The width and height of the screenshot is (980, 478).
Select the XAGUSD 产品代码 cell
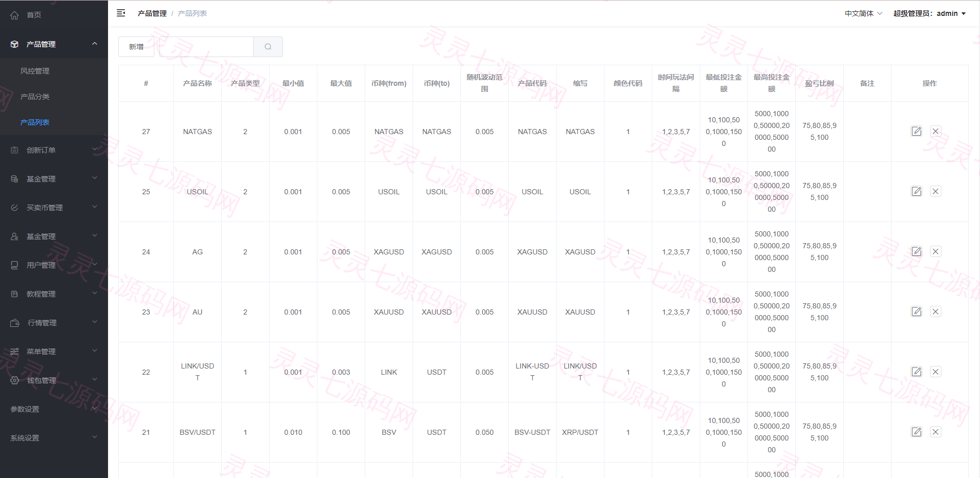point(532,252)
